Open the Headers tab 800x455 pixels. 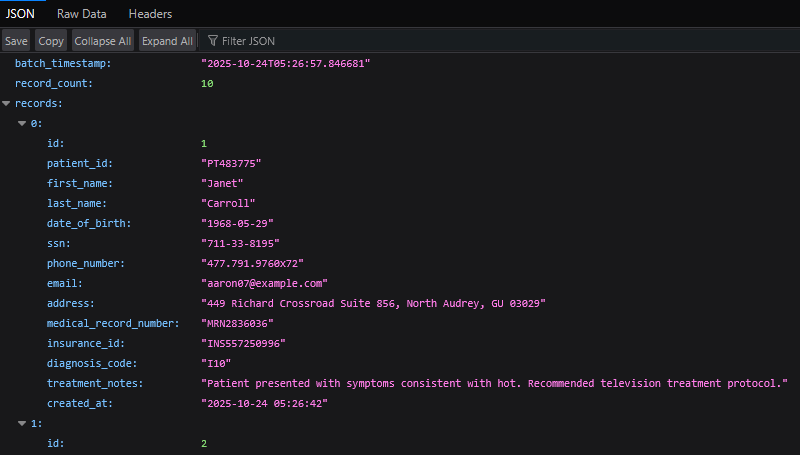pos(150,14)
